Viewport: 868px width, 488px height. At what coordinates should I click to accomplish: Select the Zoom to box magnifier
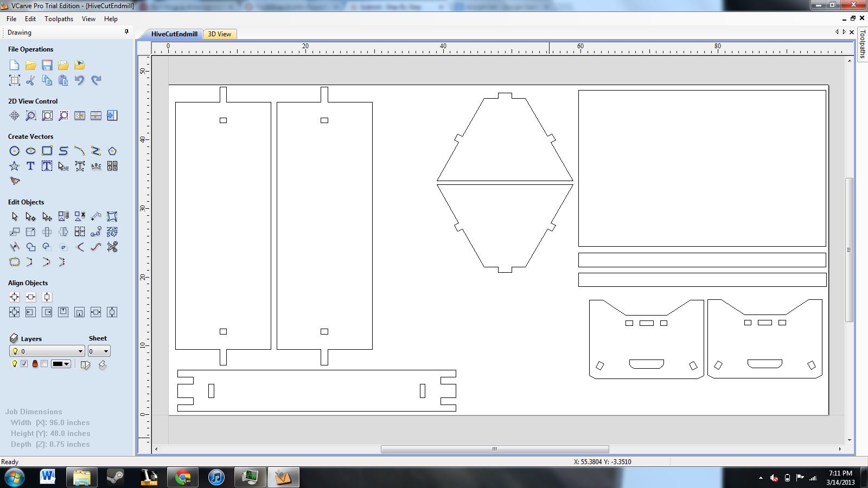click(31, 115)
